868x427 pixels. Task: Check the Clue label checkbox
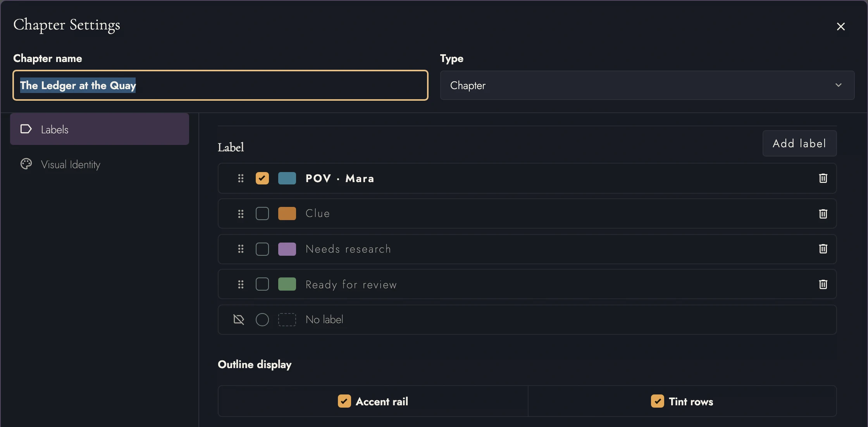coord(262,213)
